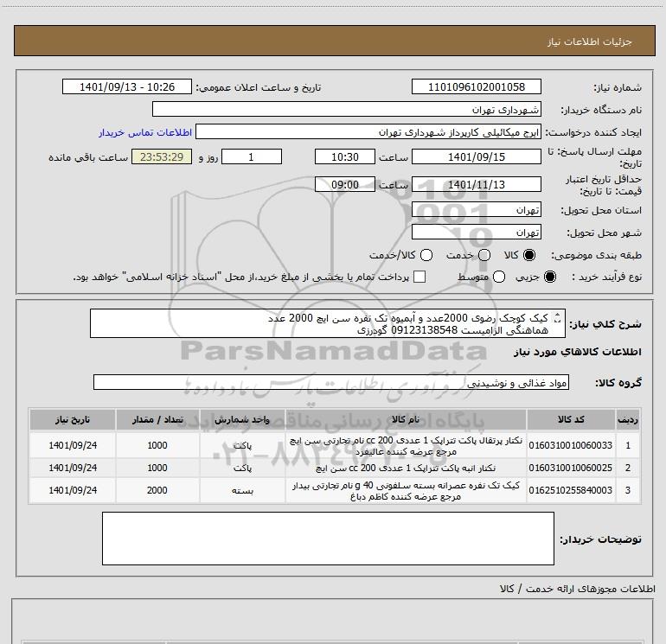
Task: Click the row 1 need date 1401/09/24
Action: pos(73,445)
